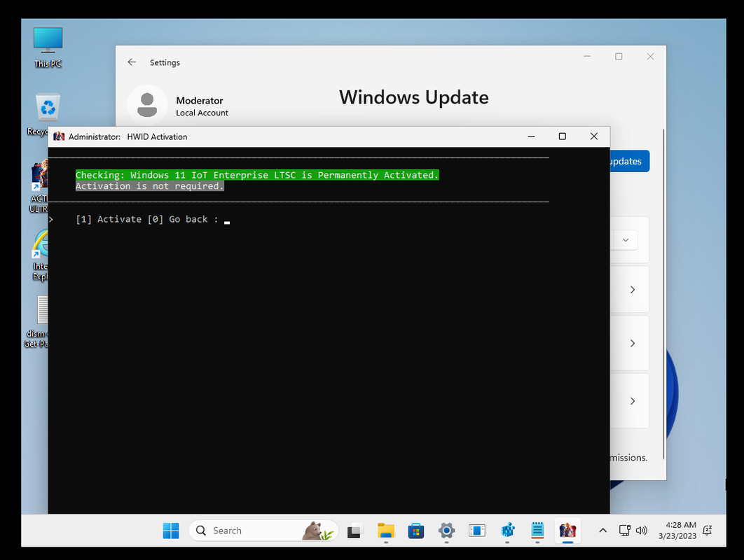The width and height of the screenshot is (744, 560).
Task: Click the taskbar Search box
Action: [x=263, y=531]
